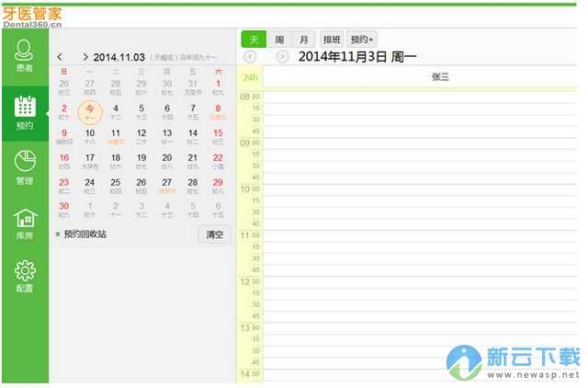Open the 患者 (Patients) sidebar section
Image resolution: width=588 pixels, height=388 pixels.
tap(25, 55)
